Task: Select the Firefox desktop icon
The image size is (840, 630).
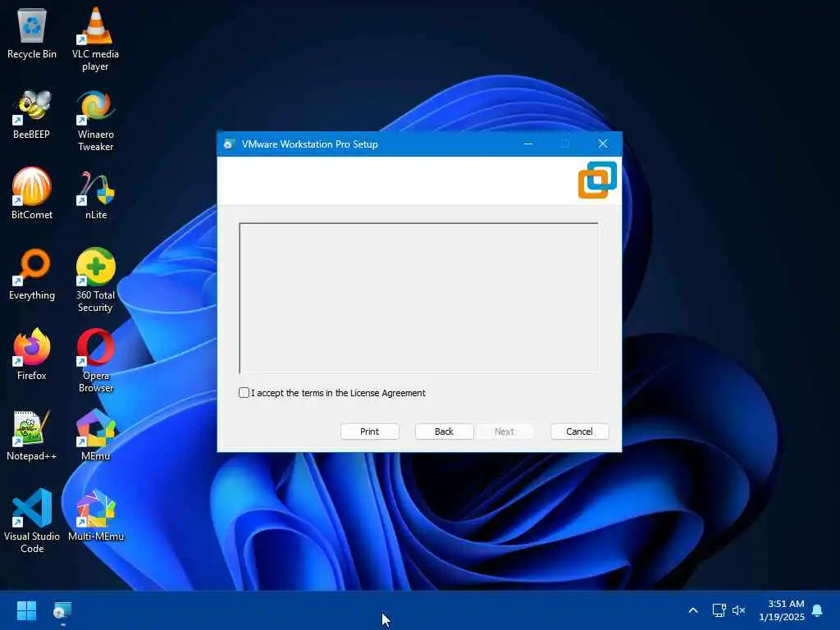Action: coord(32,354)
